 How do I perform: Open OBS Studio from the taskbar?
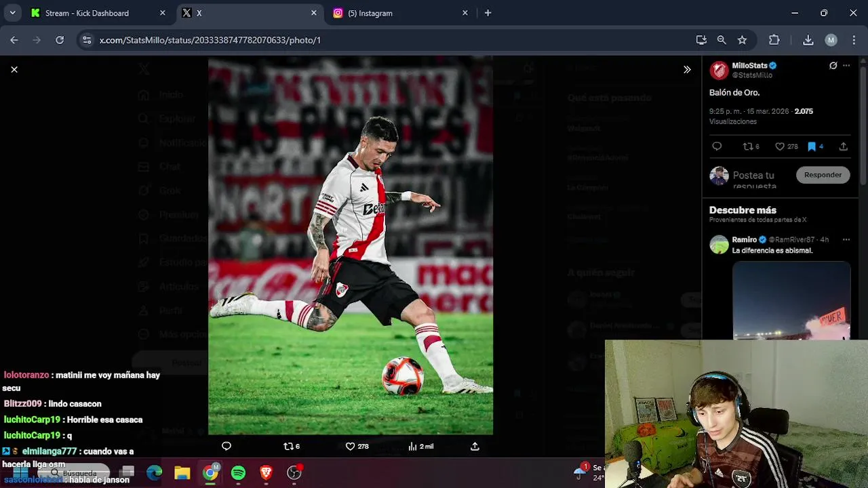click(x=294, y=473)
